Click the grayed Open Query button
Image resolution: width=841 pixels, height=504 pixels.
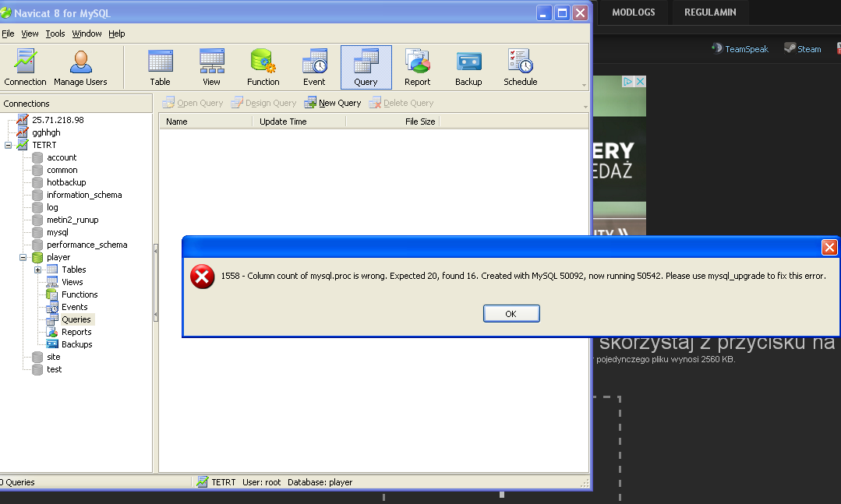(x=193, y=103)
